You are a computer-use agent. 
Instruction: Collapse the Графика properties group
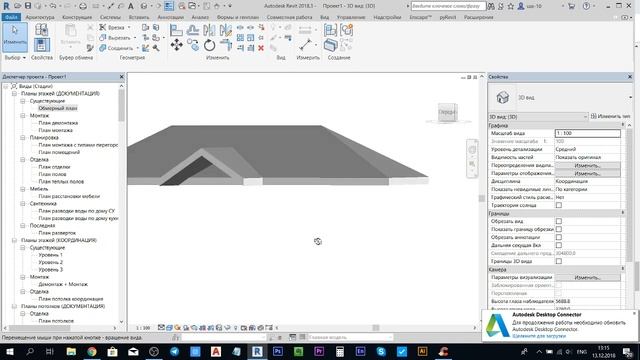pos(622,125)
